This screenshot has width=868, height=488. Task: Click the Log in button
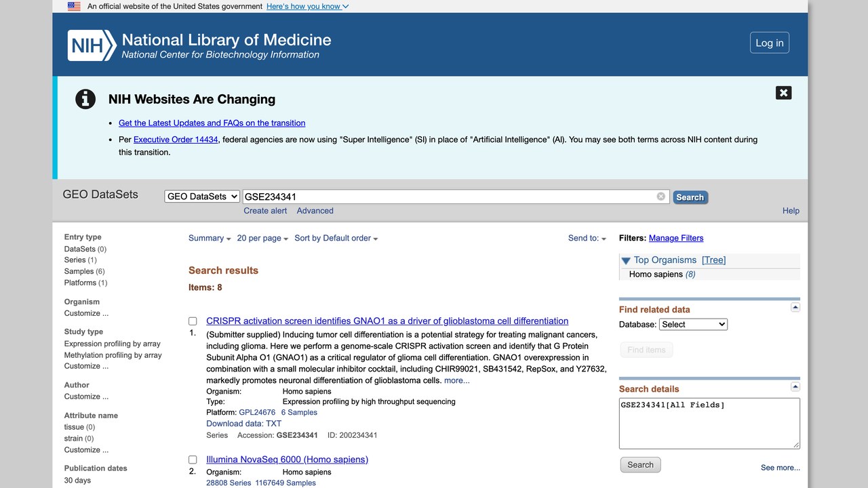coord(770,43)
